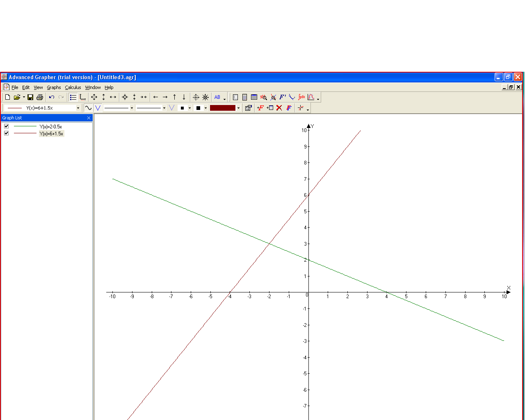Open the tangent line tool
The width and height of the screenshot is (525, 420).
pos(292,97)
